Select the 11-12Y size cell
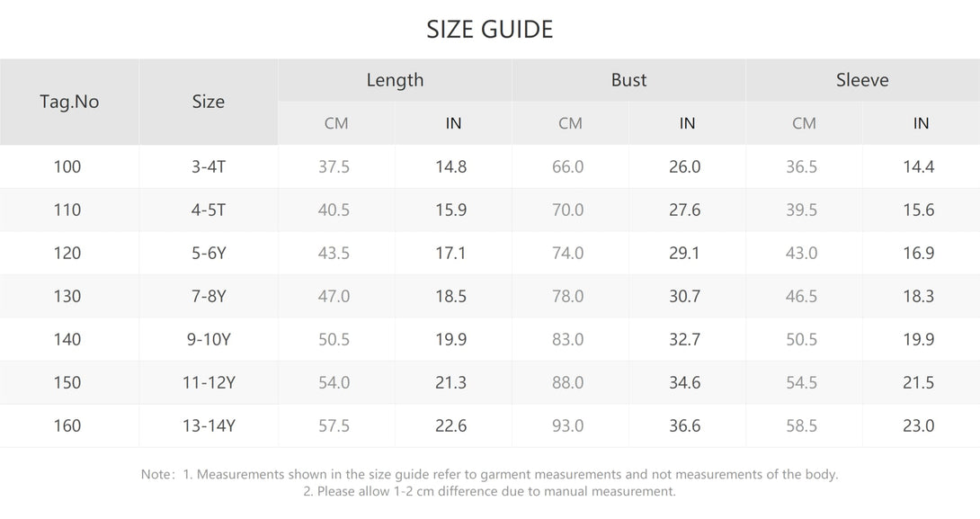Image resolution: width=980 pixels, height=519 pixels. point(209,382)
